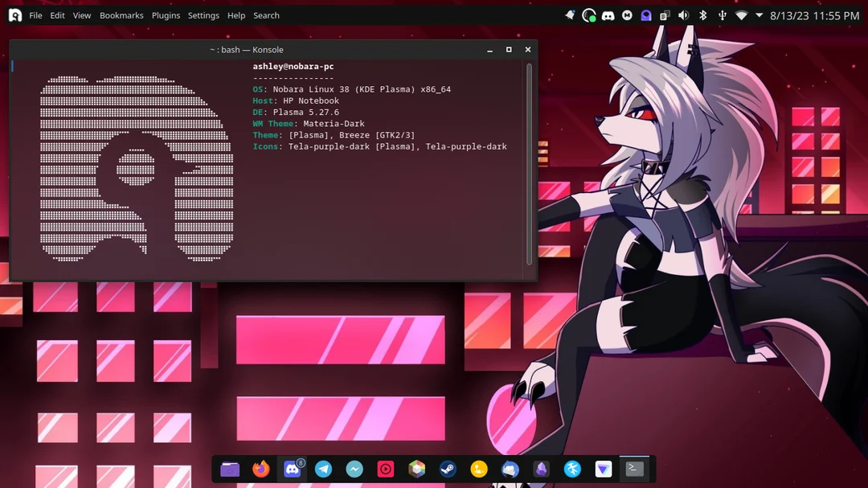
Task: Click the Bluetooth system tray icon
Action: tap(702, 14)
